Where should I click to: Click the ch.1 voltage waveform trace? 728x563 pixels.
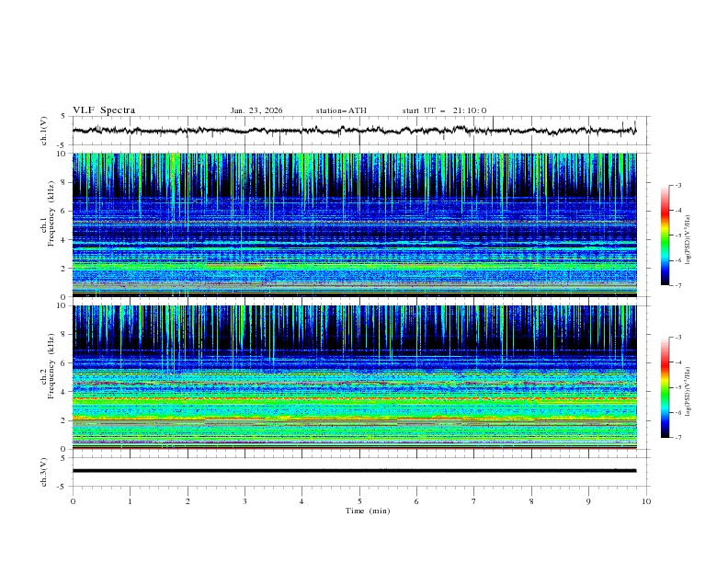pyautogui.click(x=355, y=131)
